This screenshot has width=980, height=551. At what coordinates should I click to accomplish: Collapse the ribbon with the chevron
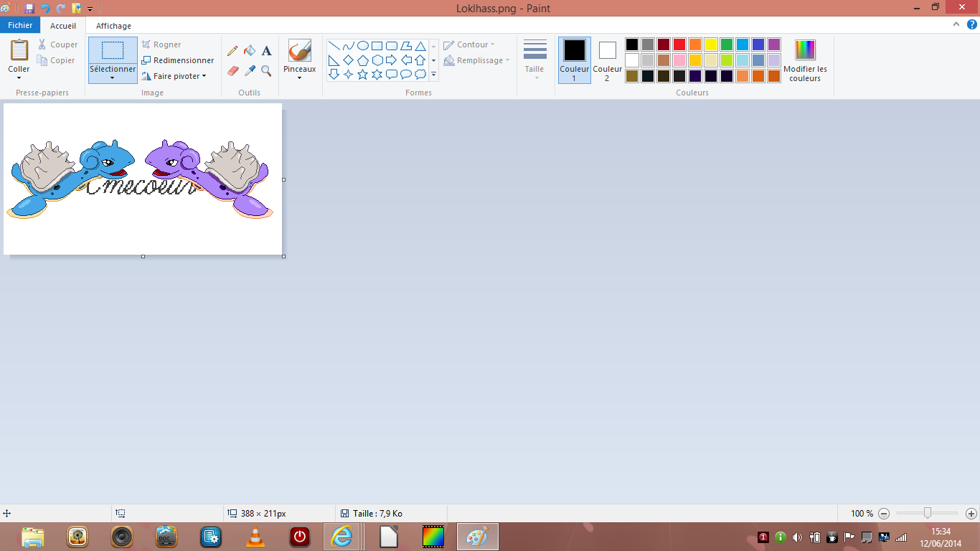point(956,25)
